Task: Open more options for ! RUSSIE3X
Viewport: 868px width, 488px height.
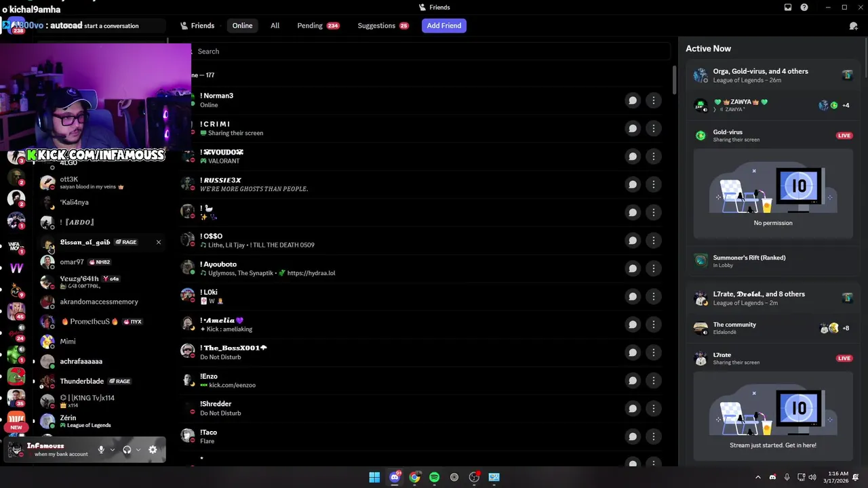Action: 653,184
